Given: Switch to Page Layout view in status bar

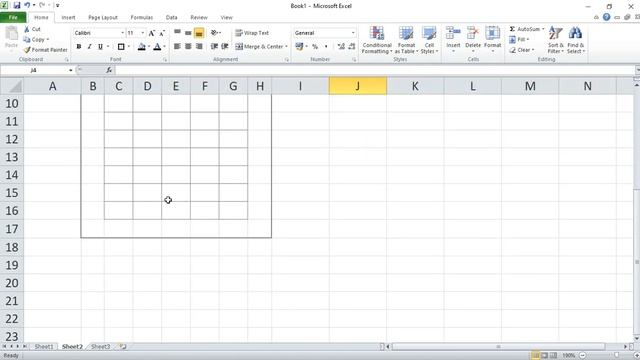Looking at the screenshot, I should point(544,356).
